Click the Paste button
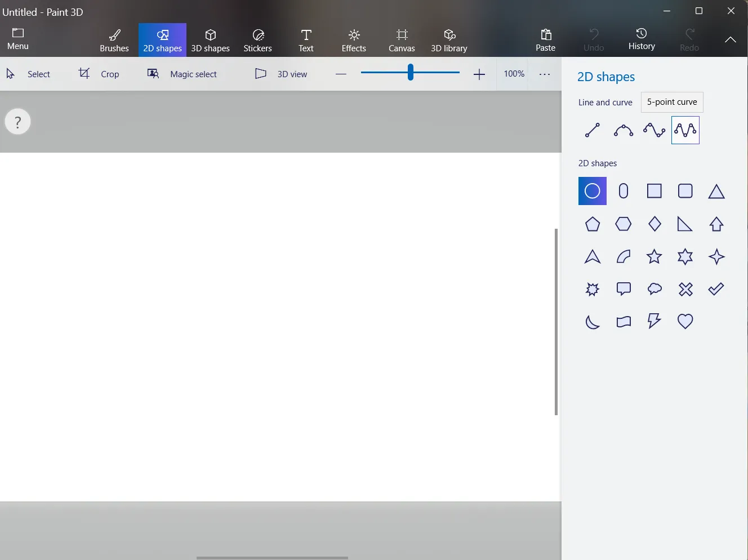This screenshot has width=748, height=560. tap(545, 39)
